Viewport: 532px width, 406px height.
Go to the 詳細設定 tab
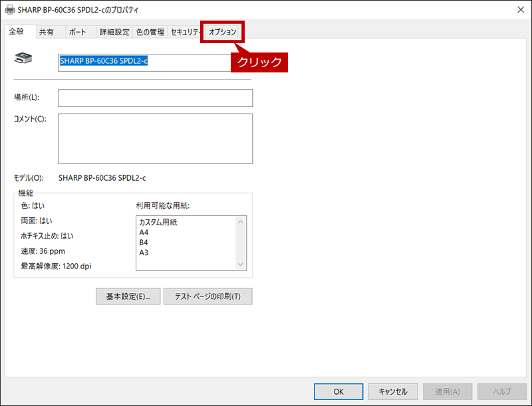pyautogui.click(x=114, y=32)
